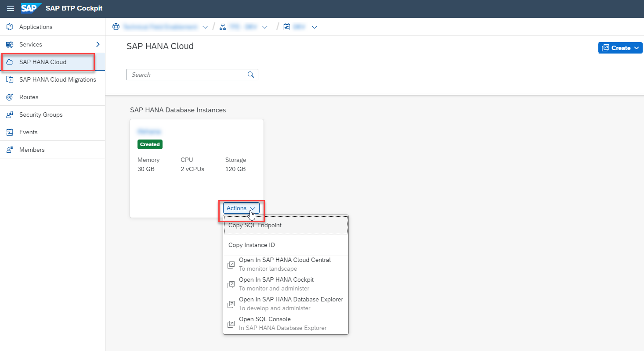Focus the Search input field
The height and width of the screenshot is (351, 644).
192,75
